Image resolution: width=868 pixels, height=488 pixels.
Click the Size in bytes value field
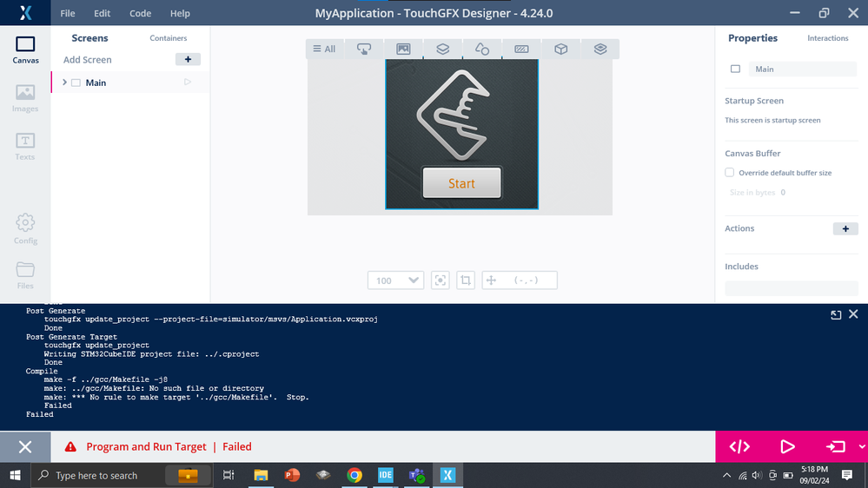pos(783,193)
